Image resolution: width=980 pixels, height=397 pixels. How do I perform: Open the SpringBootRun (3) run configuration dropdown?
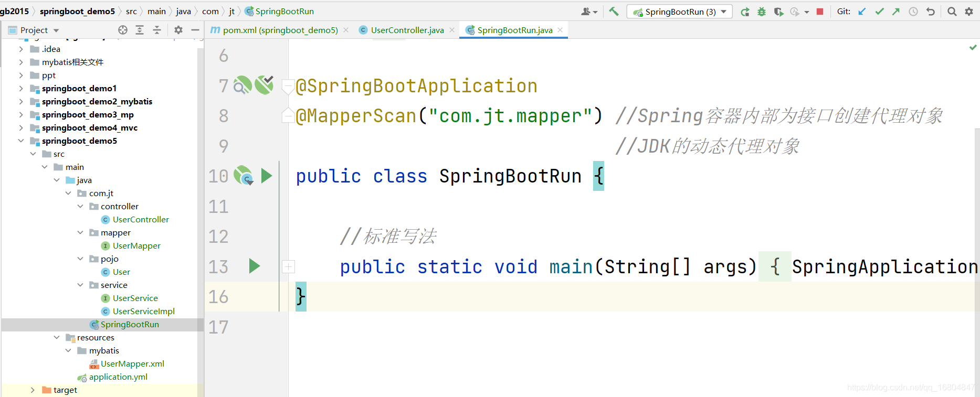(x=679, y=12)
